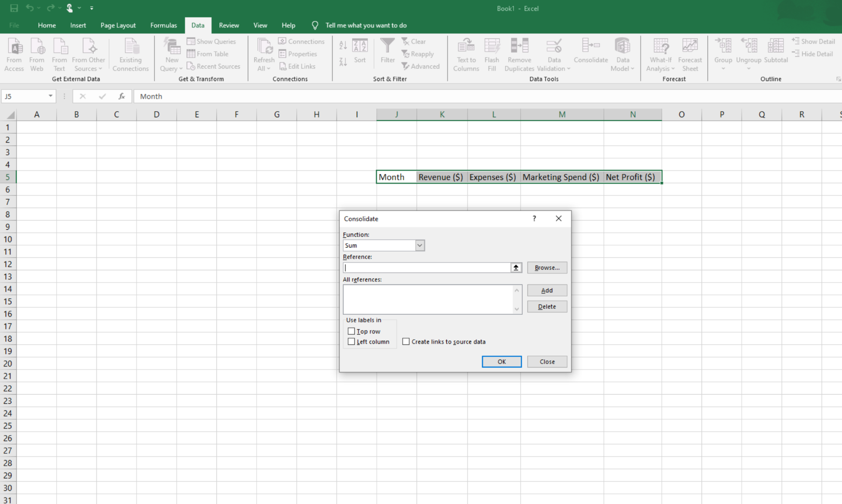Click Hide Detail in Outline group
Image resolution: width=842 pixels, height=504 pixels.
[x=812, y=54]
